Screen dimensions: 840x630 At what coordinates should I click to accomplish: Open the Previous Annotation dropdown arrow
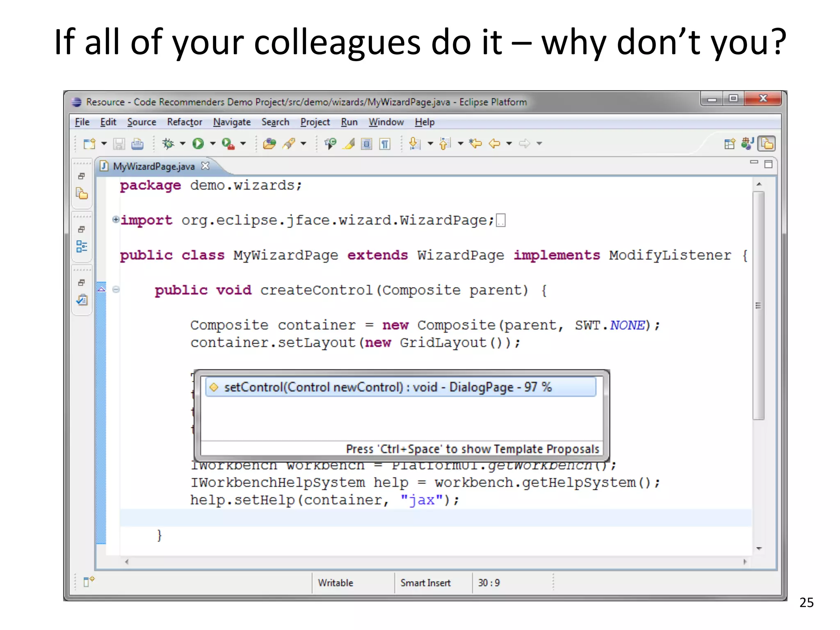coord(460,144)
